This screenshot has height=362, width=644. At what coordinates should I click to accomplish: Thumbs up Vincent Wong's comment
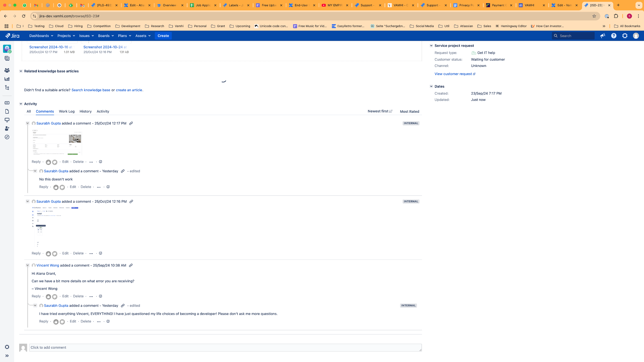pos(48,297)
